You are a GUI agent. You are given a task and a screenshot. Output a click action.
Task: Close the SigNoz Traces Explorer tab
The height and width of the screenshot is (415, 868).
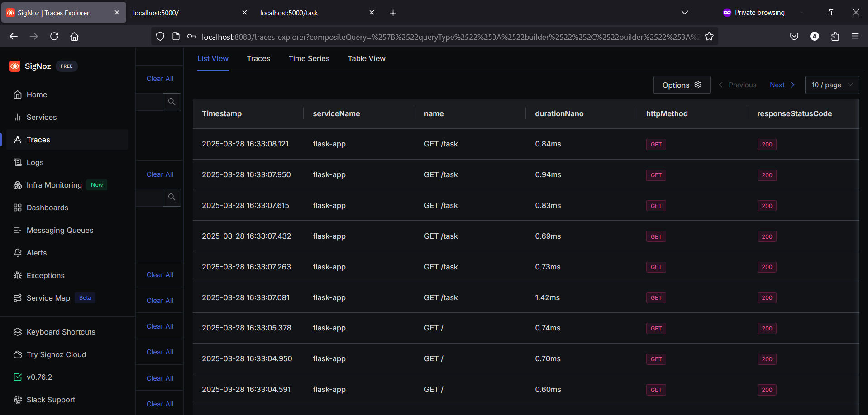[x=117, y=13]
